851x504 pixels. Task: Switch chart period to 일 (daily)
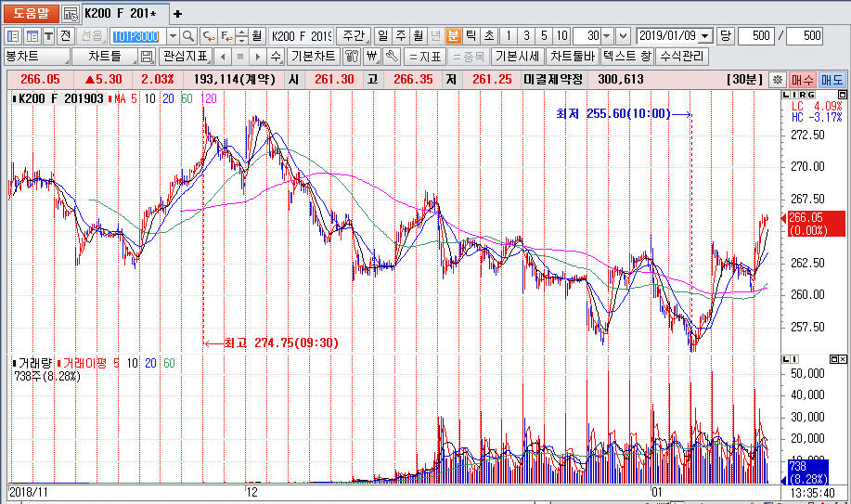coord(381,35)
